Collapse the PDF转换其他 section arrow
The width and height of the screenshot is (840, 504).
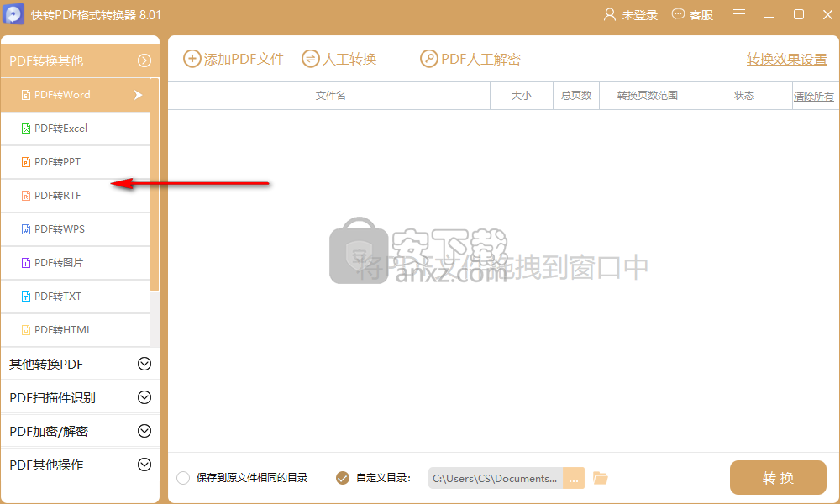tap(144, 60)
